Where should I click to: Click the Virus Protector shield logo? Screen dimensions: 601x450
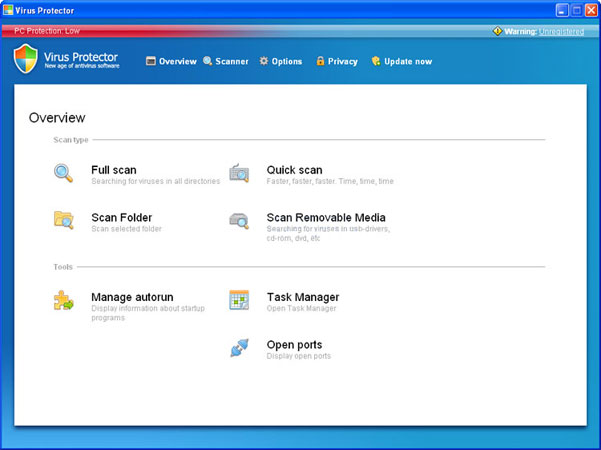(26, 59)
